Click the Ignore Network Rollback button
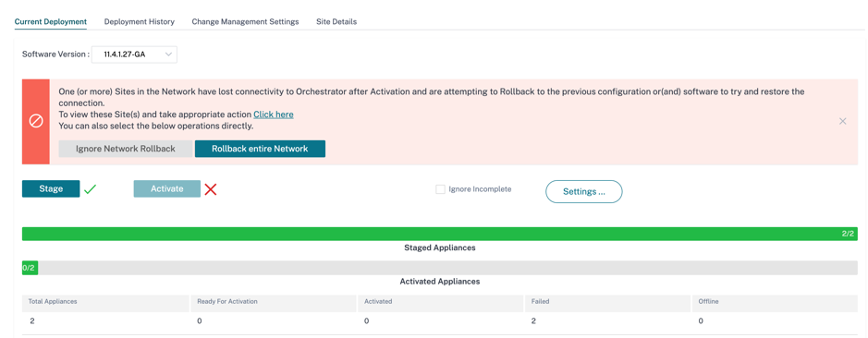 tap(126, 149)
